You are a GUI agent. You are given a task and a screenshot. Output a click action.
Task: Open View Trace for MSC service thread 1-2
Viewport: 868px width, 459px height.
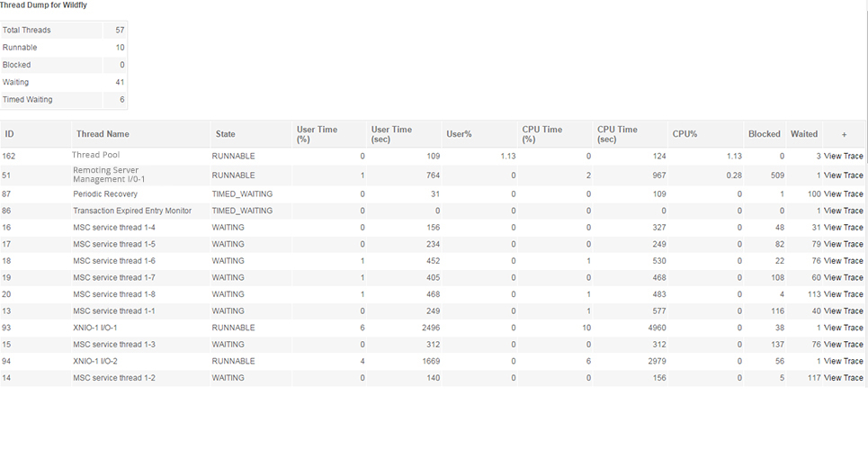click(x=843, y=378)
